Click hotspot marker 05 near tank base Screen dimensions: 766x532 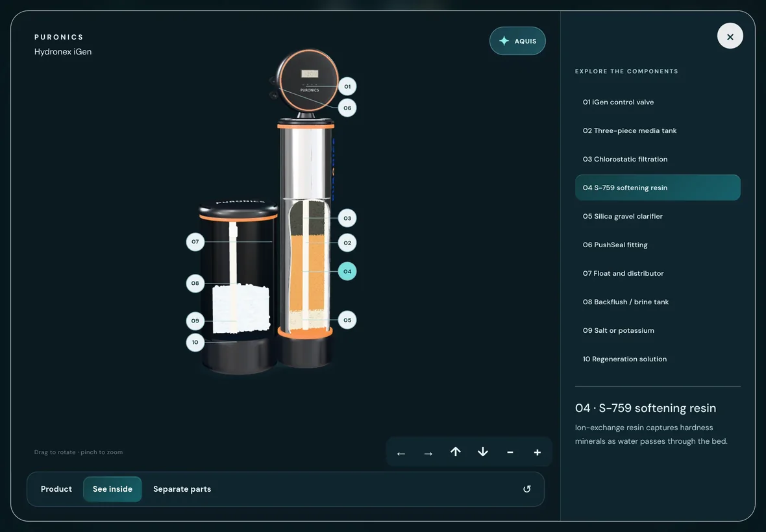(x=347, y=320)
